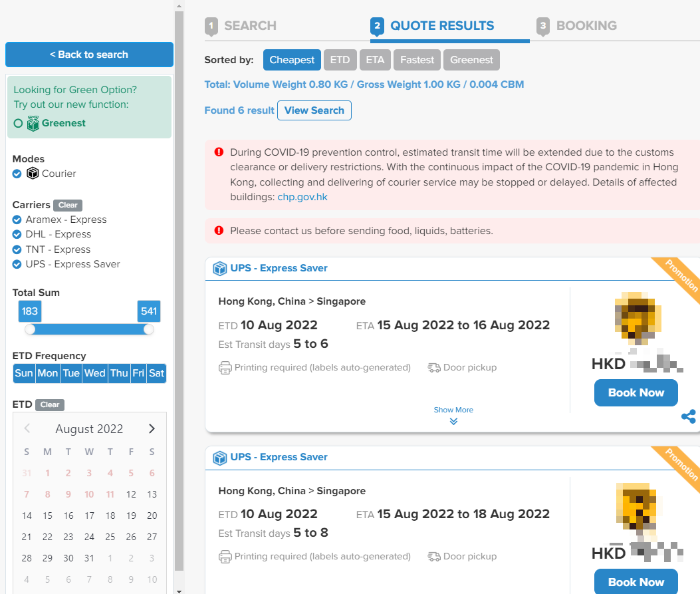Click the sidebar scroll down arrow
Viewport: 700px width, 594px height.
[179, 591]
